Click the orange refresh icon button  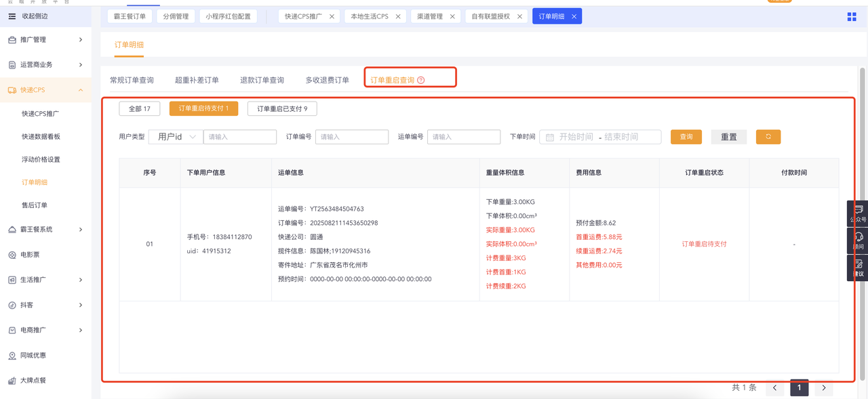[x=768, y=137]
